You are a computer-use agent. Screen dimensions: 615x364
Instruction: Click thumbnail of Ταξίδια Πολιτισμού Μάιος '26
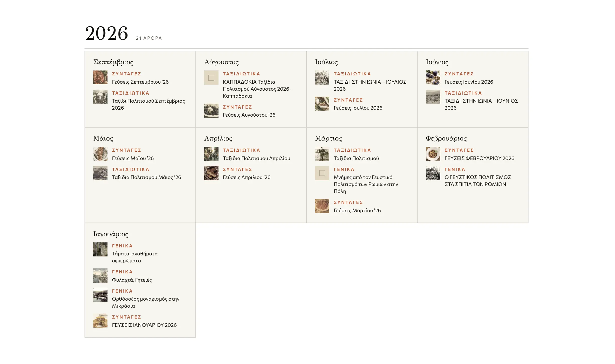[x=100, y=173]
